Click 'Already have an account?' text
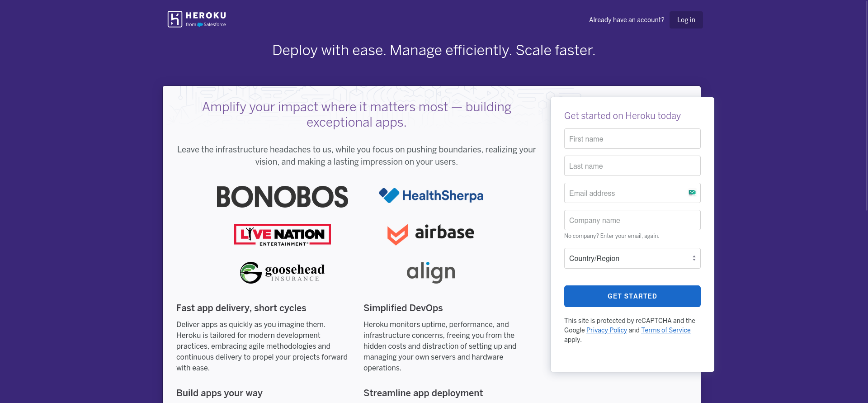This screenshot has width=868, height=403. [626, 20]
